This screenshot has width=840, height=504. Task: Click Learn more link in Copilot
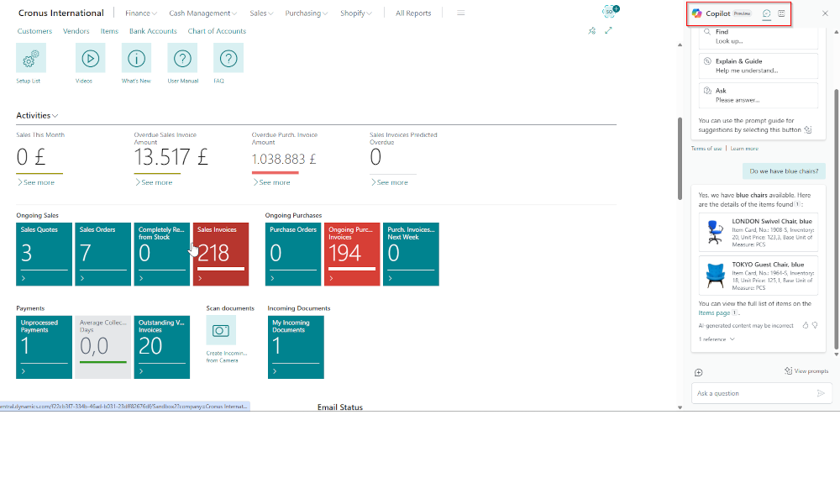click(x=744, y=149)
